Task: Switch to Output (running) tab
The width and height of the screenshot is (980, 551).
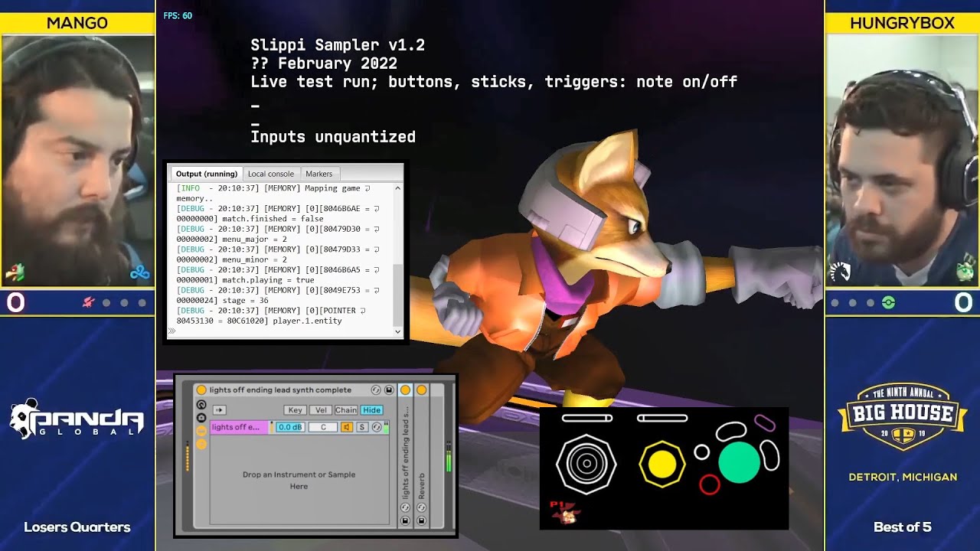Action: (x=207, y=174)
